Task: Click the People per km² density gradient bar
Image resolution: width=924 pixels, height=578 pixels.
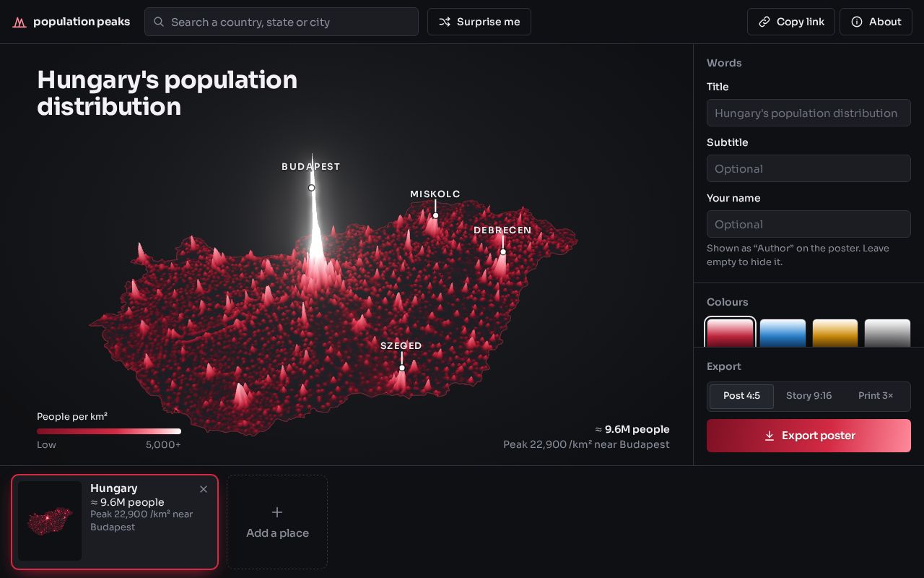Action: (109, 431)
